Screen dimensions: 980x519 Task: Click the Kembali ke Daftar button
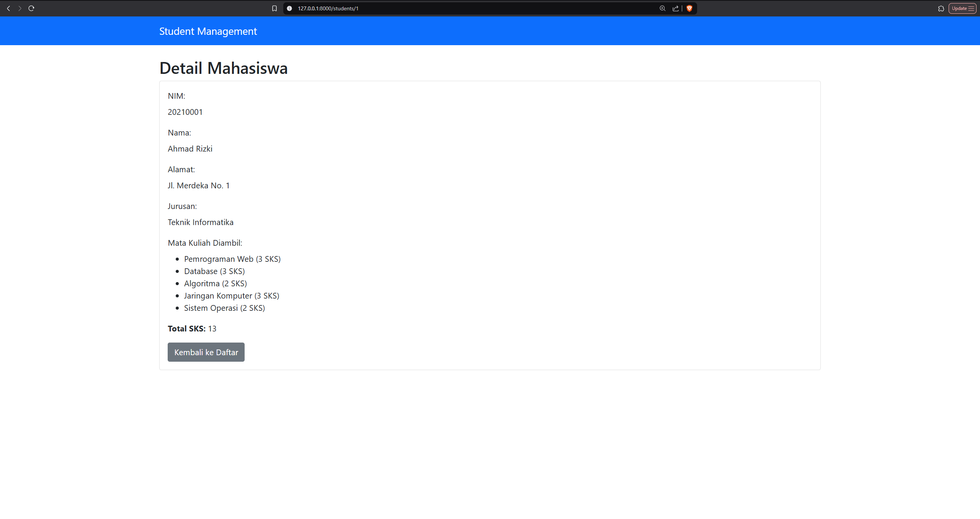coord(206,352)
